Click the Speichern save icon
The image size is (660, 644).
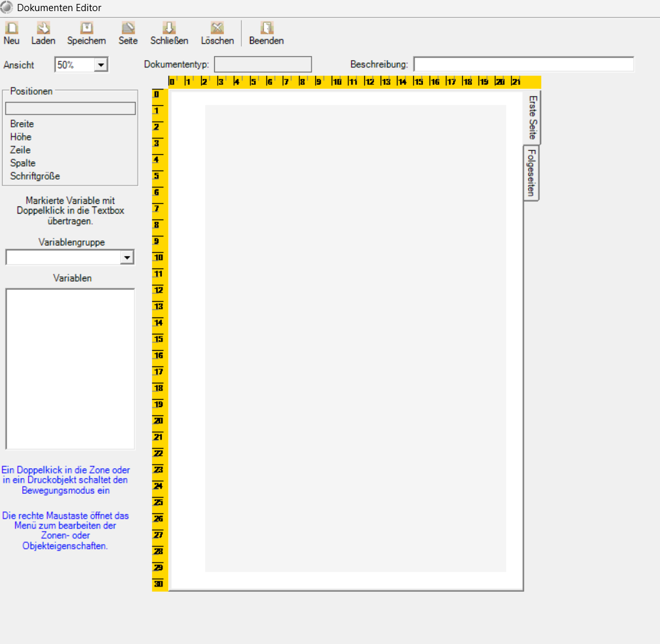pyautogui.click(x=87, y=28)
